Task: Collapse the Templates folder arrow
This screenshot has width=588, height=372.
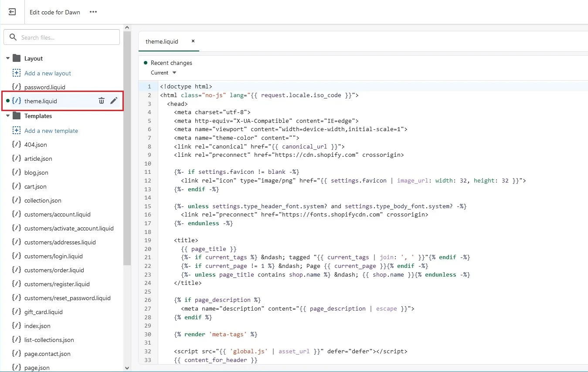Action: pyautogui.click(x=8, y=116)
